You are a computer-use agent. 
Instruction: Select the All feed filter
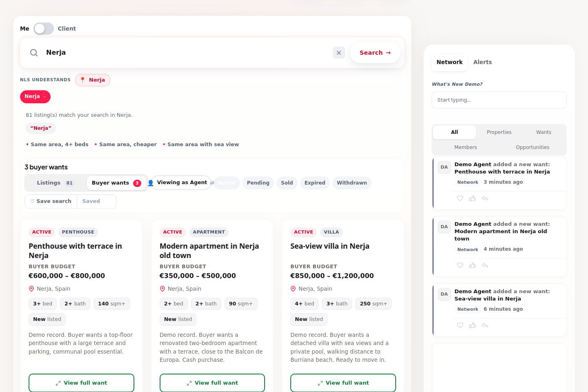coord(454,132)
